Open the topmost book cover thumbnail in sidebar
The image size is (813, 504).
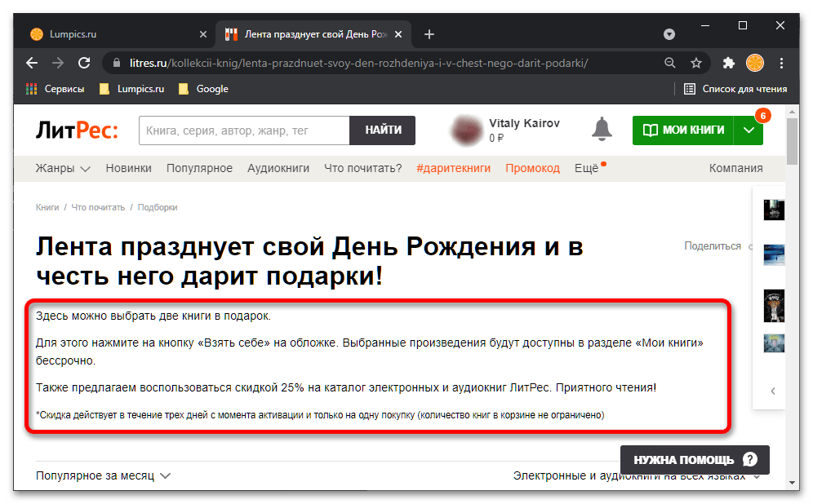[774, 210]
